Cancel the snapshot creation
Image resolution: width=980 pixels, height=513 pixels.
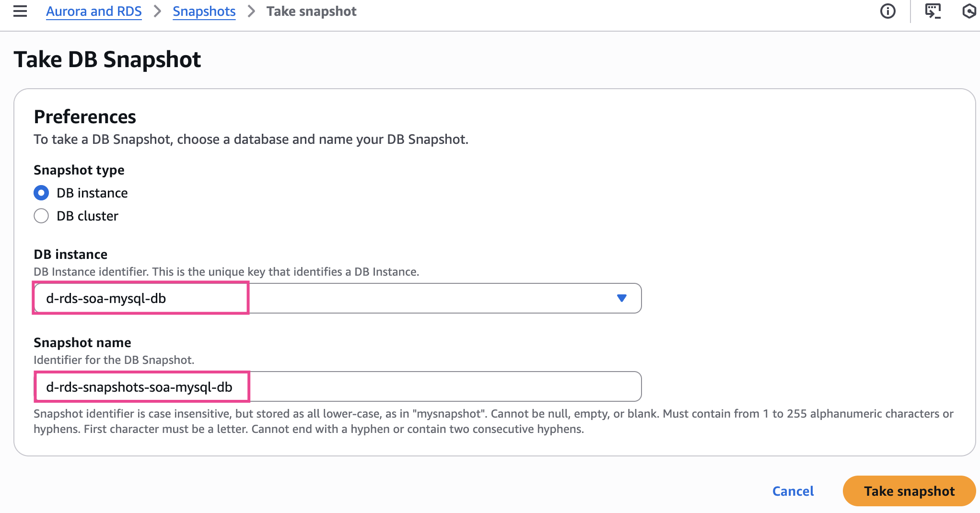tap(793, 491)
